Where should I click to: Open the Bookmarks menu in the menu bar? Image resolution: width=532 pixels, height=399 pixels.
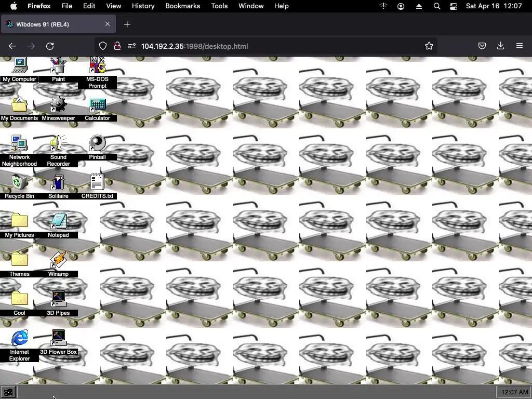[x=182, y=6]
